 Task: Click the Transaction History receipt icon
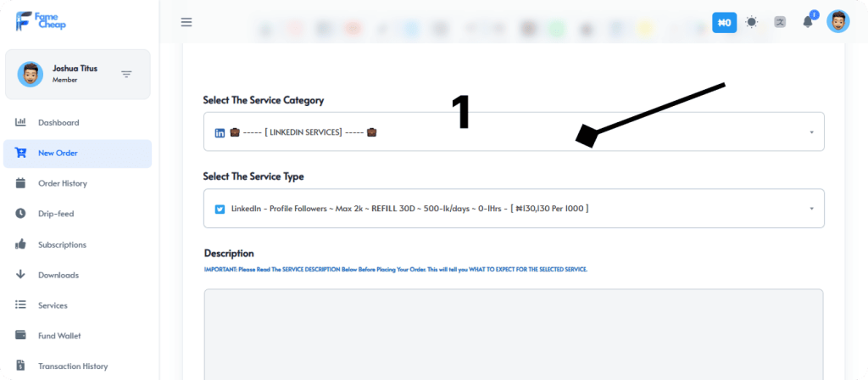[x=20, y=365]
